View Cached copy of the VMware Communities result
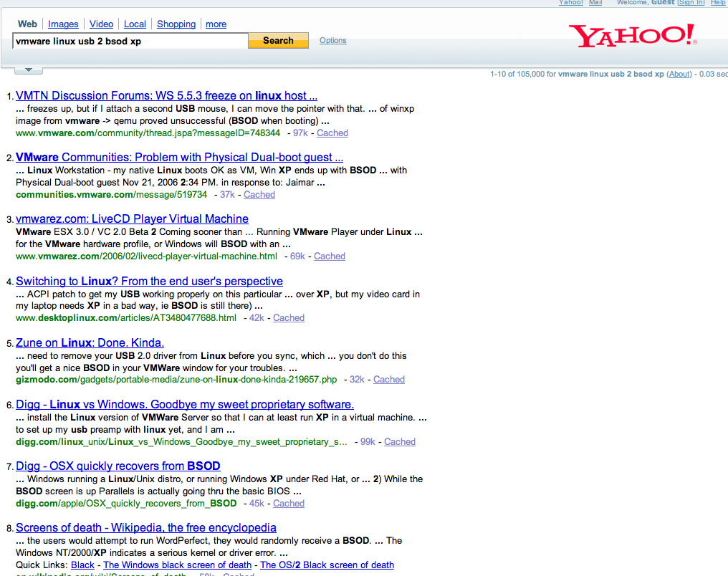Viewport: 728px width, 576px height. point(259,195)
